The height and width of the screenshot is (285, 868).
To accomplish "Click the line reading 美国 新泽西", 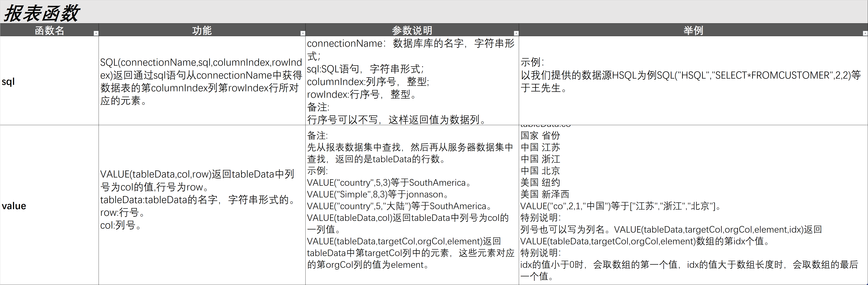I will coord(544,194).
